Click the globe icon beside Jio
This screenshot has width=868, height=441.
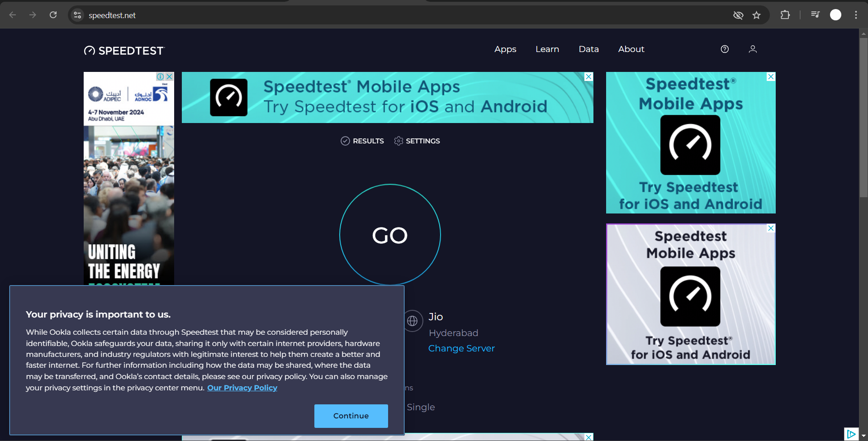click(412, 321)
